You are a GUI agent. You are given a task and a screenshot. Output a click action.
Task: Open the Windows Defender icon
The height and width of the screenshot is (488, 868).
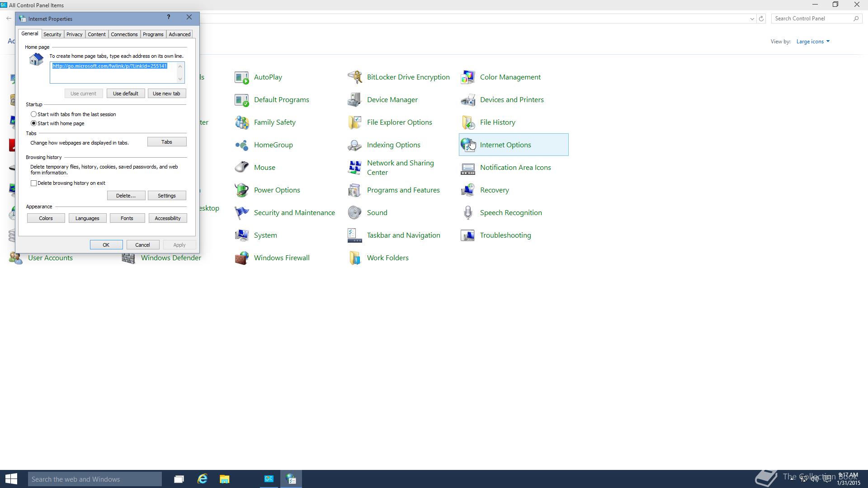pos(129,258)
